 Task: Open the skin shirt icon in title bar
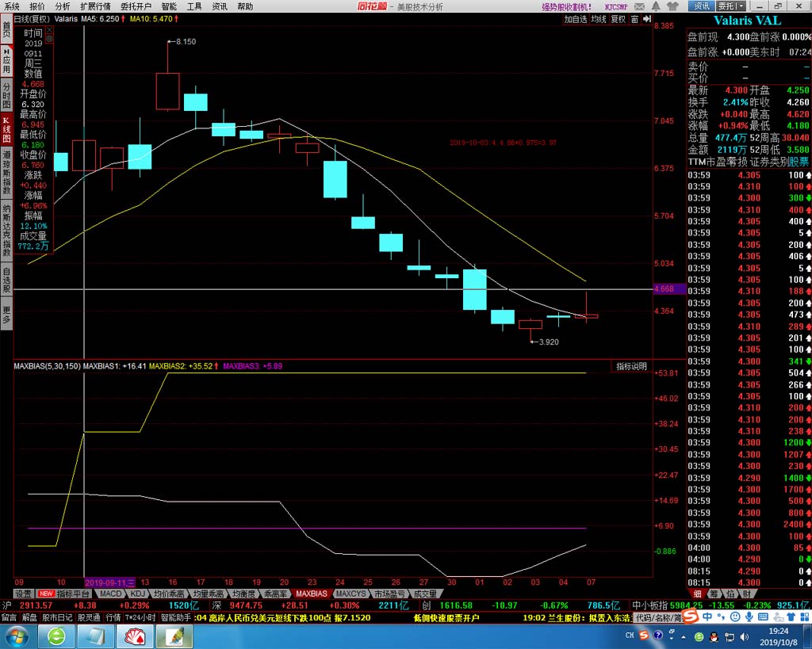(672, 6)
